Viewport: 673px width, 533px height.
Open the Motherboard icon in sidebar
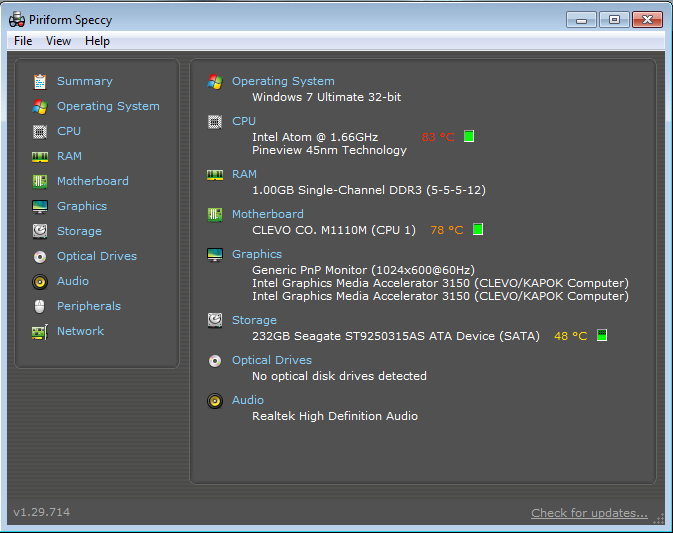(40, 181)
